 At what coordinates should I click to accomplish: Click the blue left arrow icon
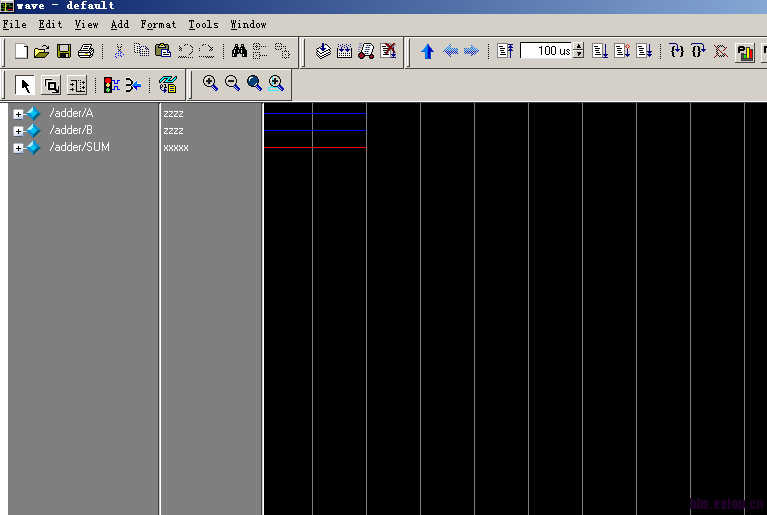450,51
